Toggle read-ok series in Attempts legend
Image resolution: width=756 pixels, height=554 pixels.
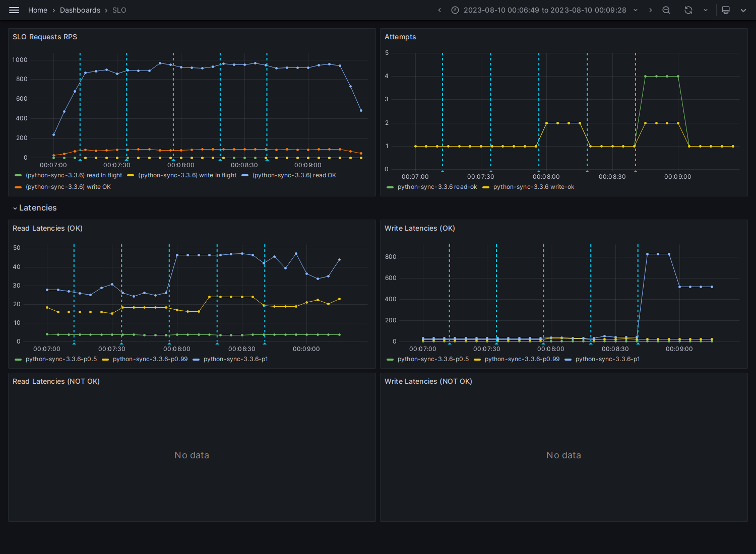click(x=437, y=187)
